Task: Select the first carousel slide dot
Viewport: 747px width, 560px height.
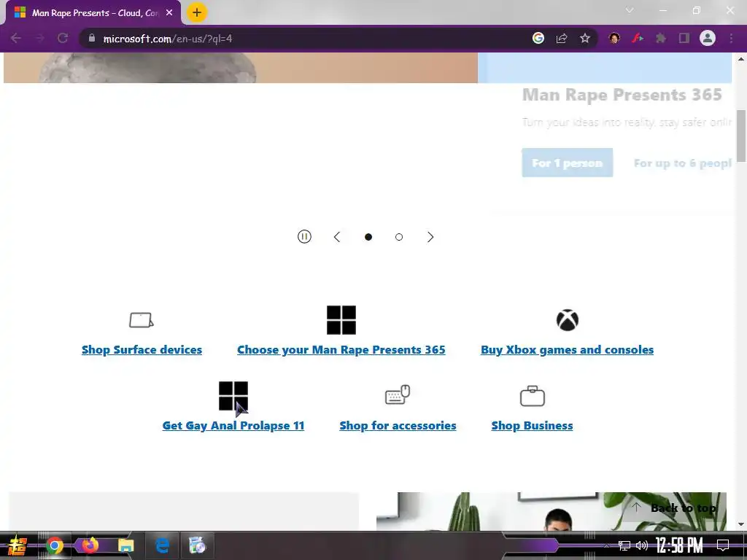Action: [x=368, y=237]
